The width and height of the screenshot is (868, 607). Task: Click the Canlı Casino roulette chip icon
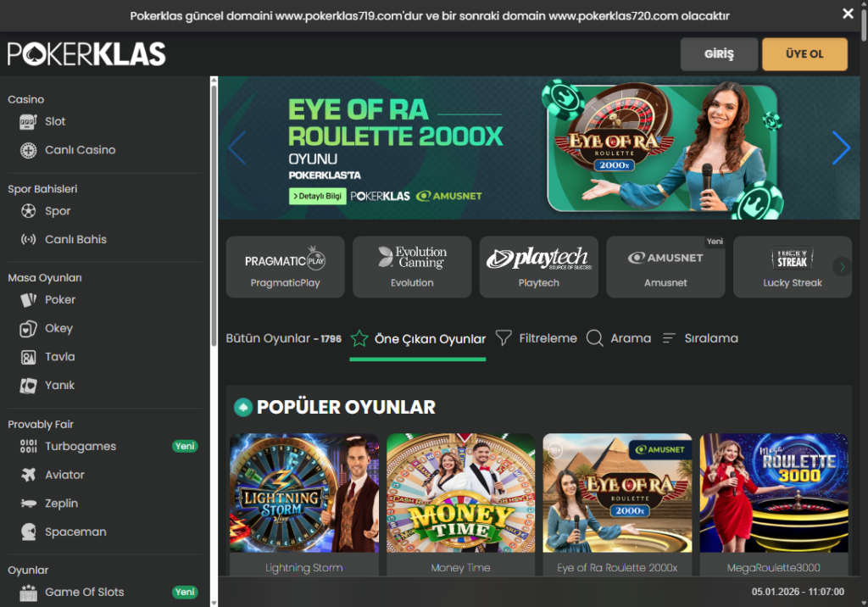coord(29,150)
